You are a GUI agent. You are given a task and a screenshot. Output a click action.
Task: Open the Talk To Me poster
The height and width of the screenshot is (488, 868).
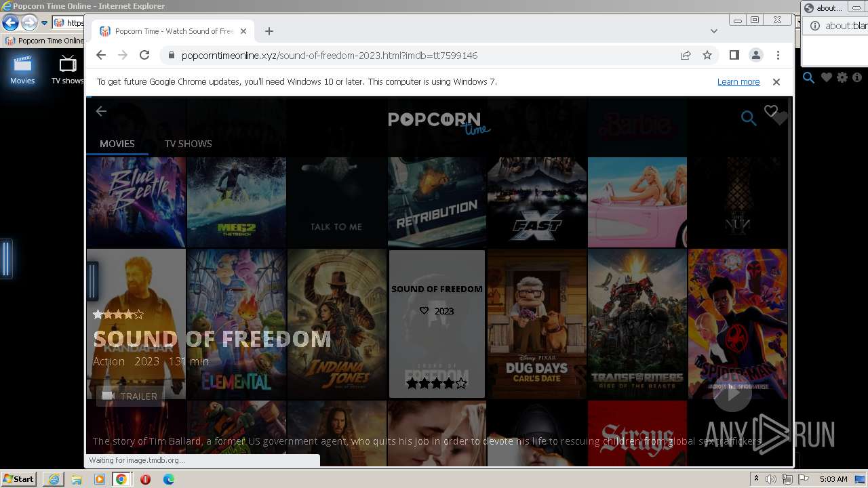(x=336, y=202)
